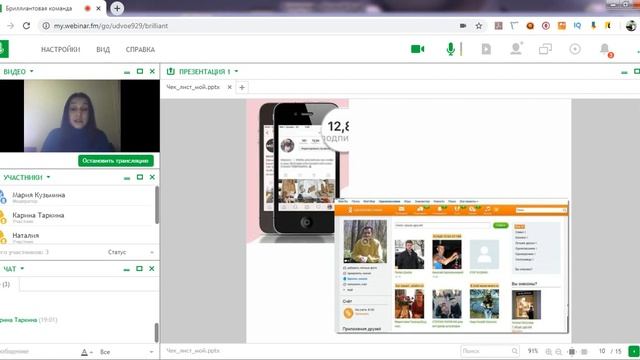
Task: Close the УЧАСТНИКИ panel
Action: [x=152, y=177]
